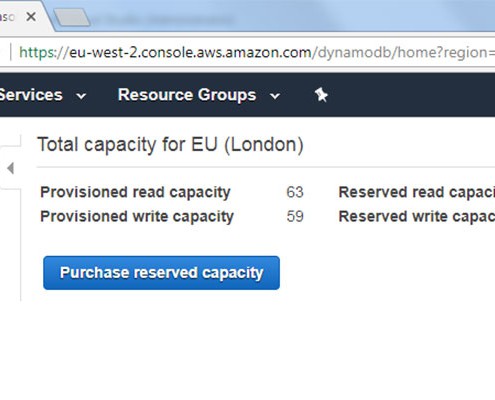Click the read capacity value 63
The height and width of the screenshot is (400, 495).
(x=295, y=192)
